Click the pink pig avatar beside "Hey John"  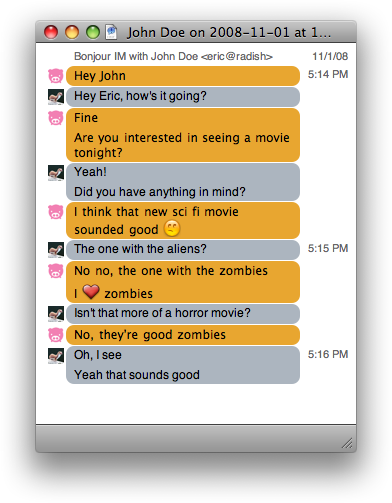point(56,76)
